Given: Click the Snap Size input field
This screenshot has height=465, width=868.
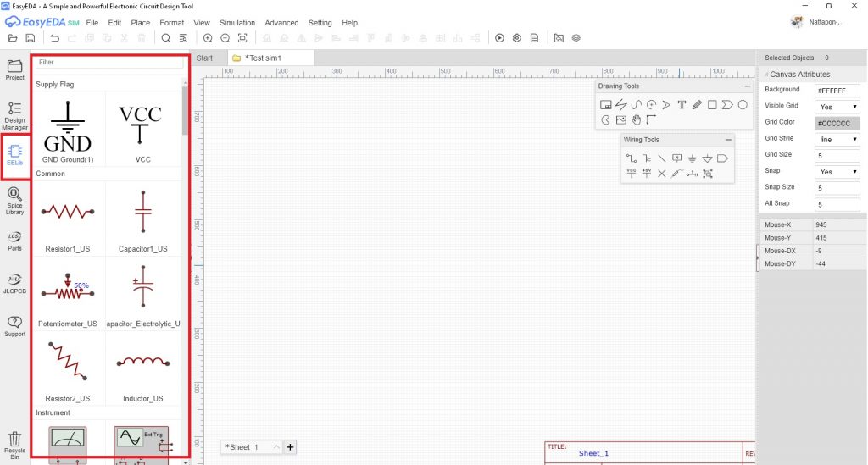Looking at the screenshot, I should [837, 188].
